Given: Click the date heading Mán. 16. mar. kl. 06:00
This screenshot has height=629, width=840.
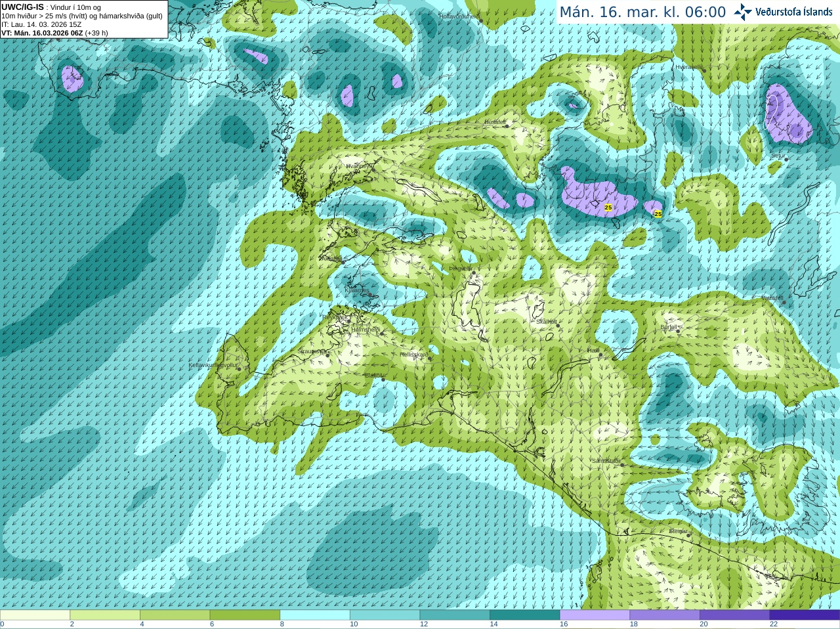Looking at the screenshot, I should pos(642,12).
